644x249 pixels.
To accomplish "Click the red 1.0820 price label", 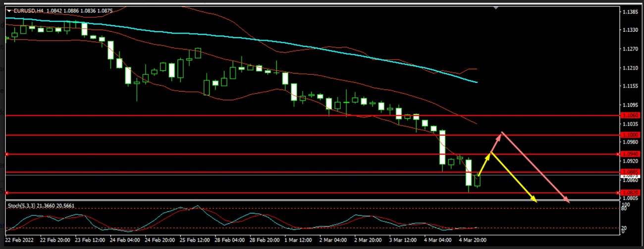I will [x=630, y=193].
